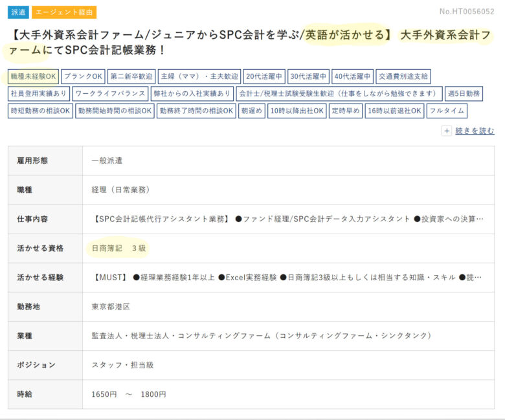This screenshot has width=505, height=420.
Task: Click the 東京都港区 value
Action: click(111, 307)
